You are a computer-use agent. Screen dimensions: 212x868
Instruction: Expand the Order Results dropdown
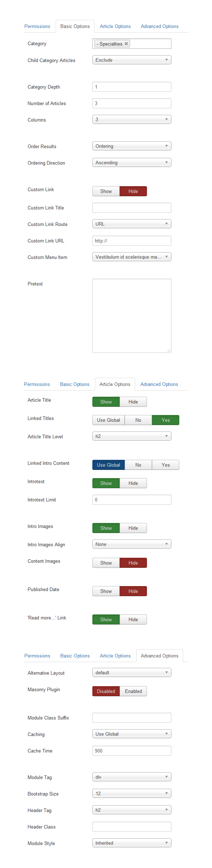(x=132, y=146)
